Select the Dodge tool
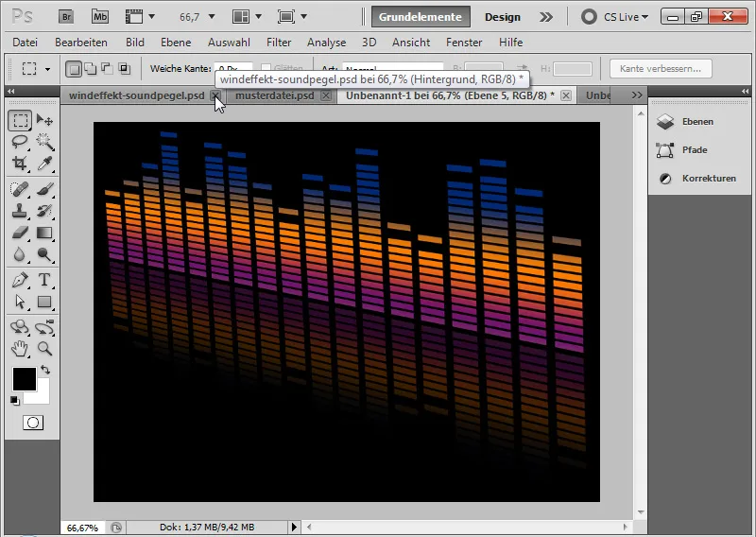Screen dimensions: 756x537 click(x=44, y=254)
